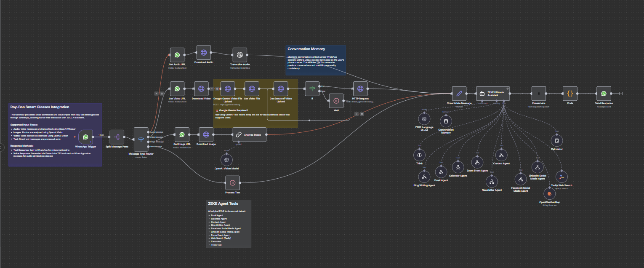Screen dimensions: 644x268
Task: Click the Code node
Action: pyautogui.click(x=570, y=93)
